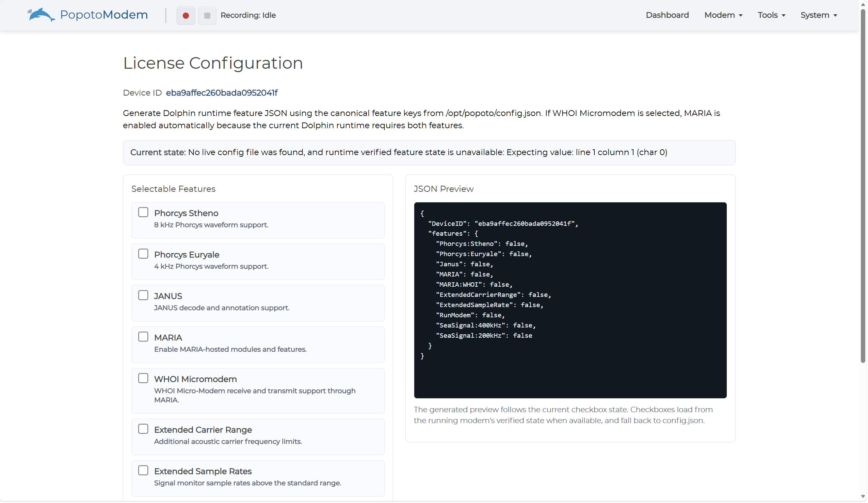This screenshot has width=868, height=503.
Task: Click the Phorcys Stheno feature label
Action: (x=186, y=213)
